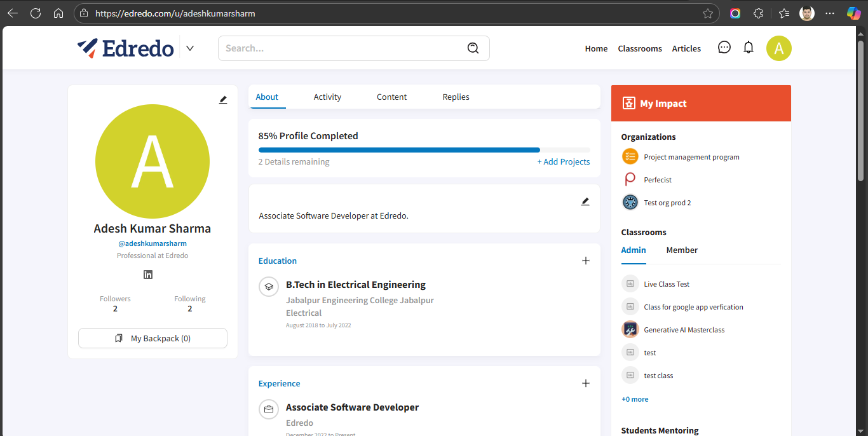868x436 pixels.
Task: Open the Copilot sidebar icon
Action: point(854,13)
